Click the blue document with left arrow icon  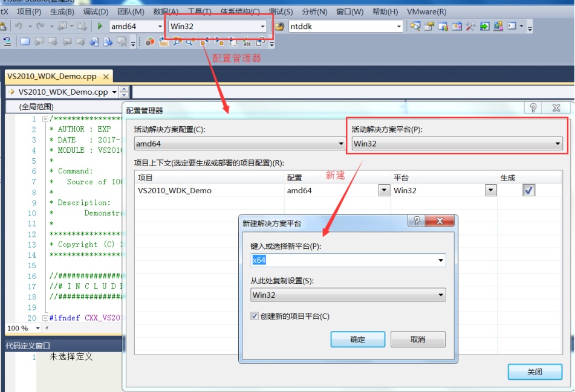[x=94, y=42]
